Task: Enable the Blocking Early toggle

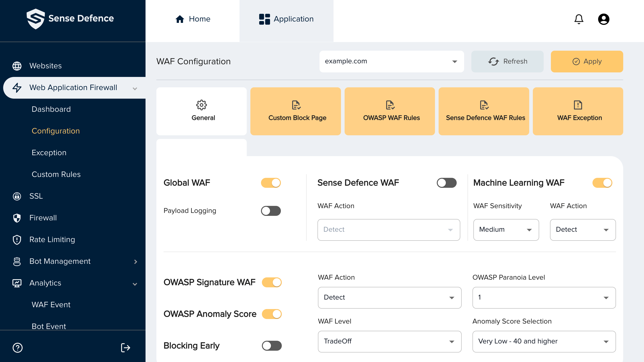Action: [272, 346]
